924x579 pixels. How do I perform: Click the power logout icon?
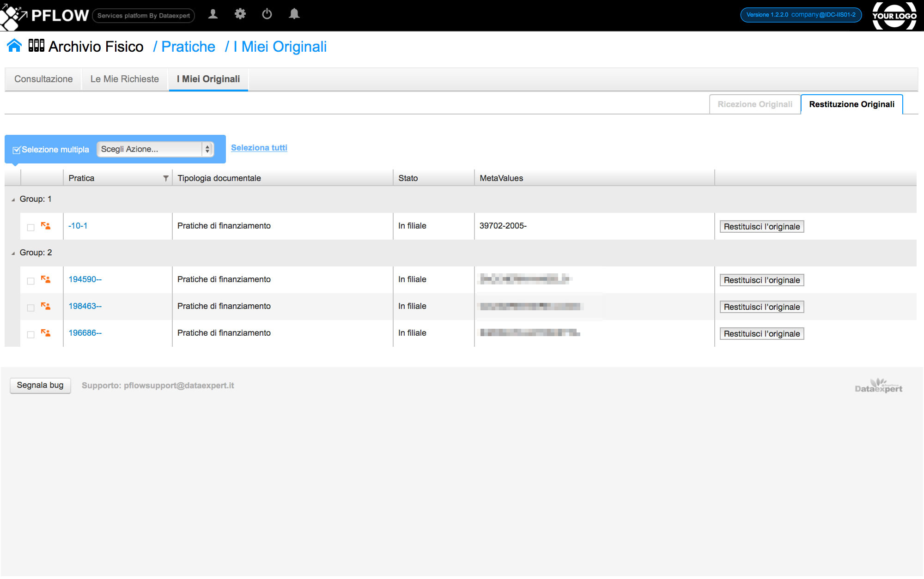pyautogui.click(x=267, y=14)
